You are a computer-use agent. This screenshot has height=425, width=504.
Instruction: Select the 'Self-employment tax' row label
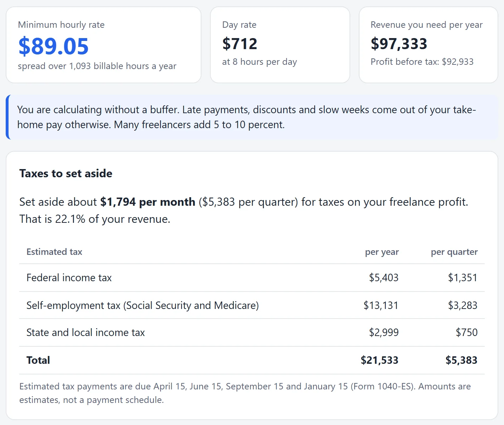tap(142, 305)
